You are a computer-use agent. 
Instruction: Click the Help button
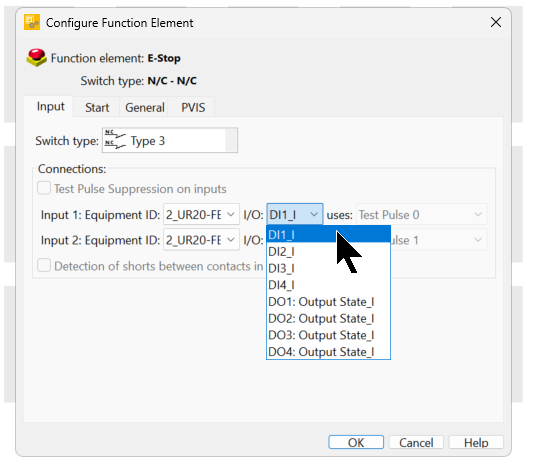pyautogui.click(x=476, y=442)
